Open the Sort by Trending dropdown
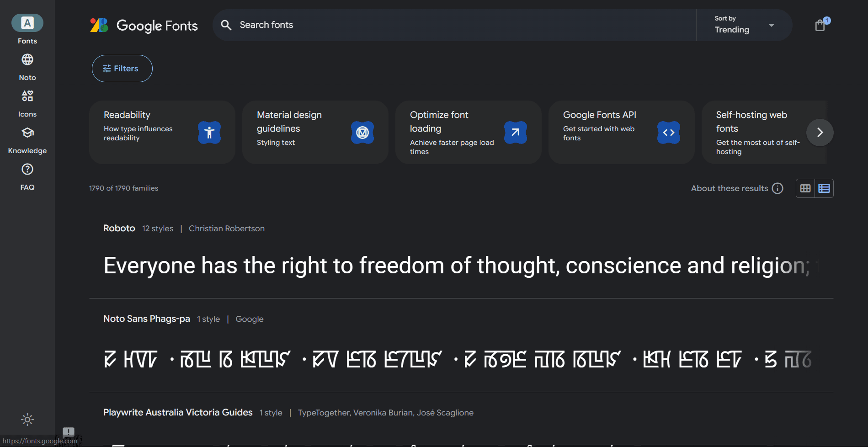This screenshot has width=868, height=447. tap(743, 25)
